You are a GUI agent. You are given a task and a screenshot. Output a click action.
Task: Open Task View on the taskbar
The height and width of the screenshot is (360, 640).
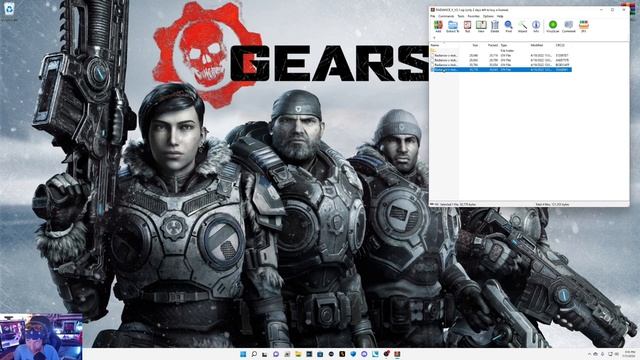pyautogui.click(x=265, y=354)
